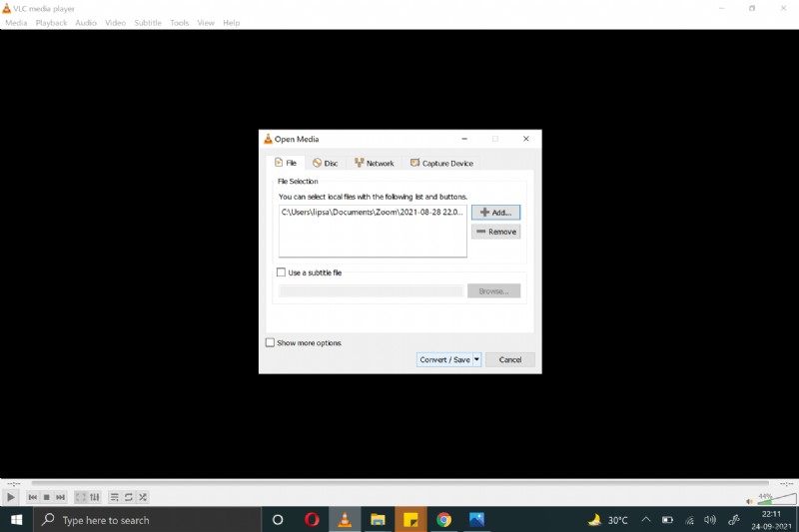Select the Zoom recording file path entry
This screenshot has width=799, height=532.
pyautogui.click(x=373, y=212)
